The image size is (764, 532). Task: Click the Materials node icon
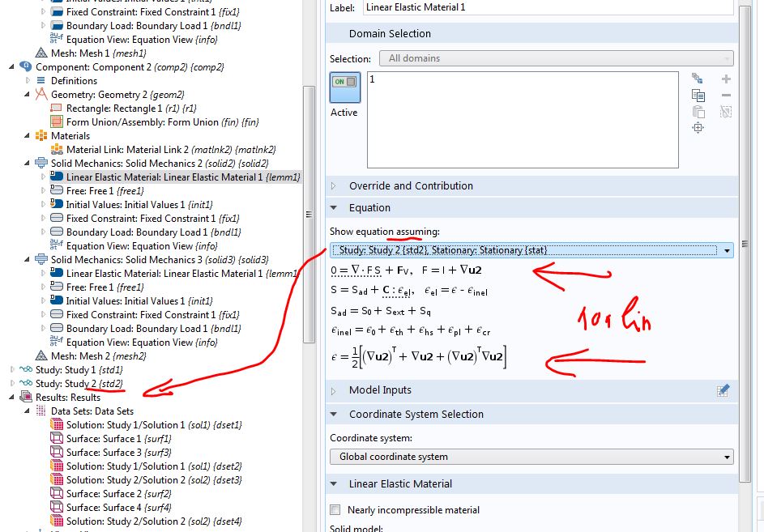[x=41, y=136]
